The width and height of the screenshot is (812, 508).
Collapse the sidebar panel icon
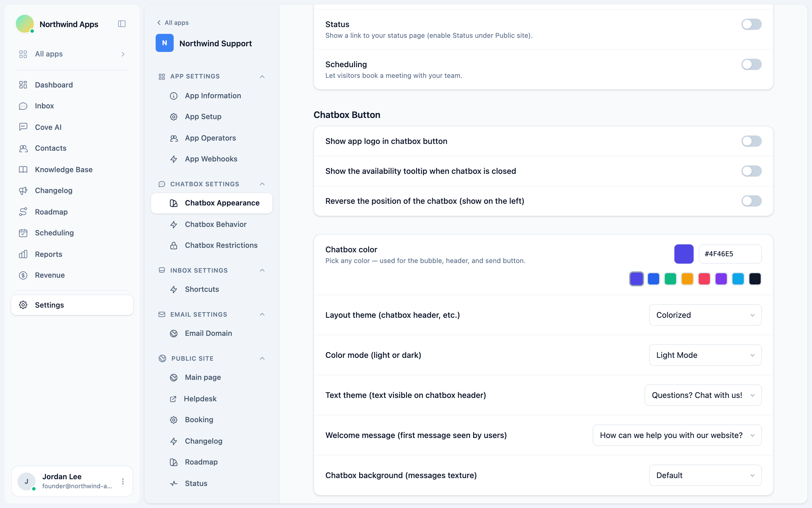pos(122,24)
